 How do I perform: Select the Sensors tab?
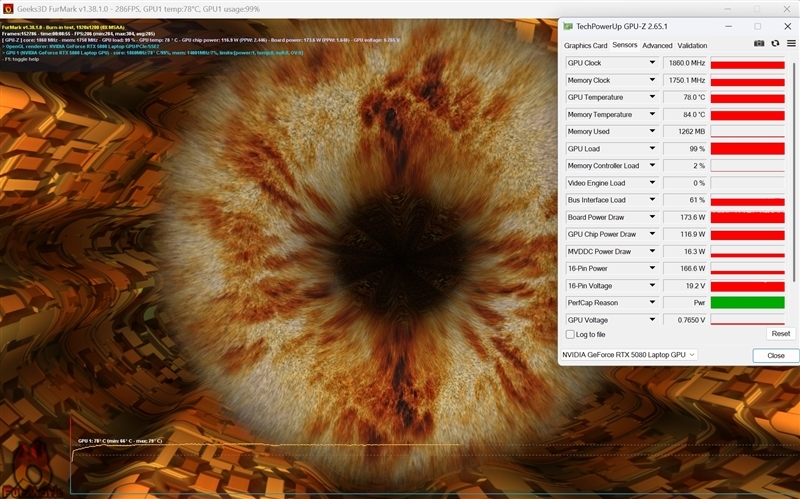624,45
